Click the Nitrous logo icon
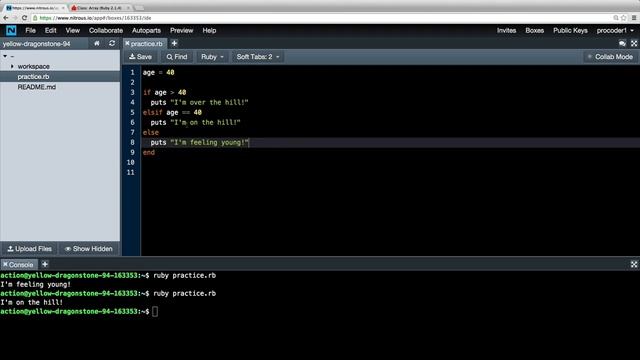 [11, 31]
